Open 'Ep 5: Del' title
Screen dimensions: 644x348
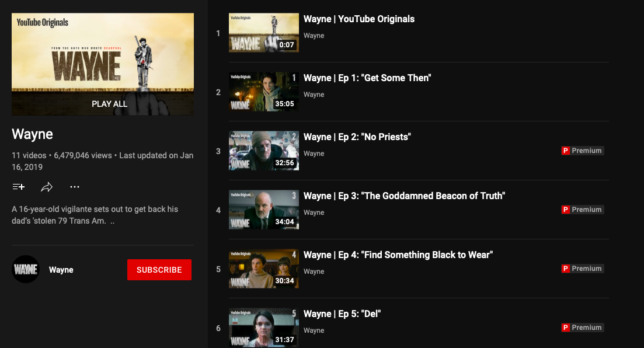(x=342, y=314)
